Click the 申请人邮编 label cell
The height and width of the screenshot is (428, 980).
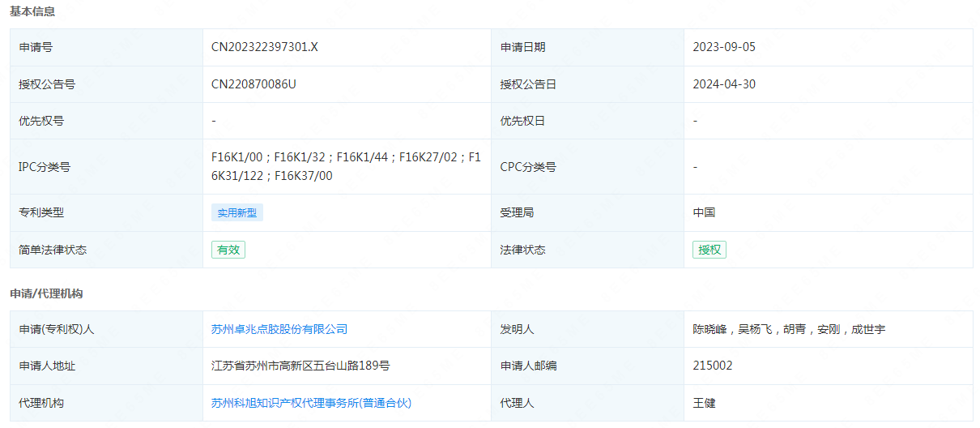pos(587,366)
